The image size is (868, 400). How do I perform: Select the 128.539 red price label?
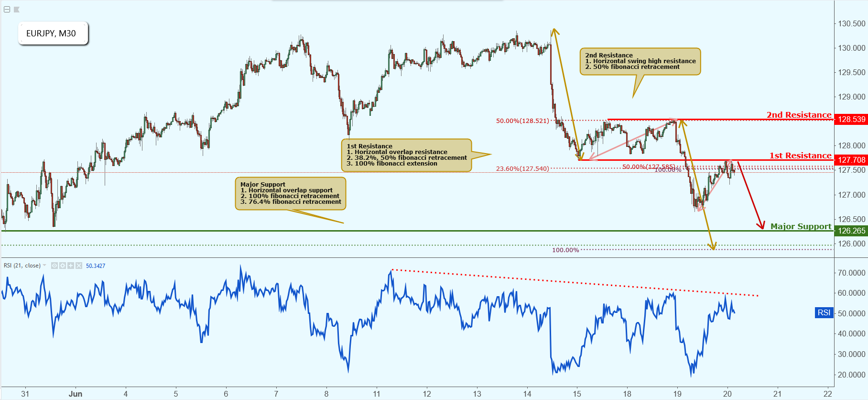pos(851,119)
